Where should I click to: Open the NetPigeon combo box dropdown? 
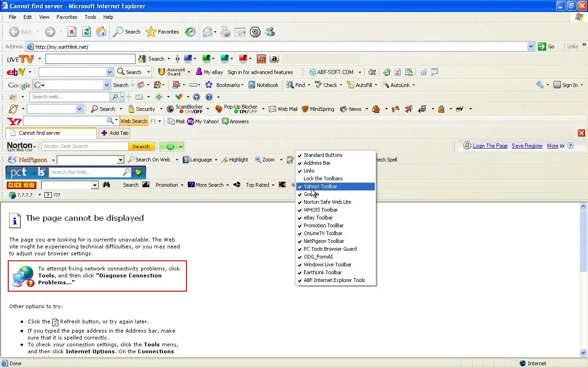coord(121,160)
